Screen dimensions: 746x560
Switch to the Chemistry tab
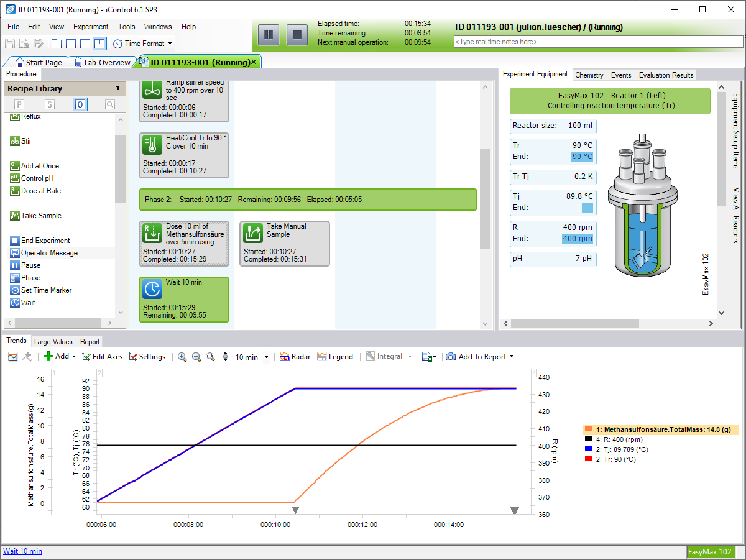coord(589,75)
